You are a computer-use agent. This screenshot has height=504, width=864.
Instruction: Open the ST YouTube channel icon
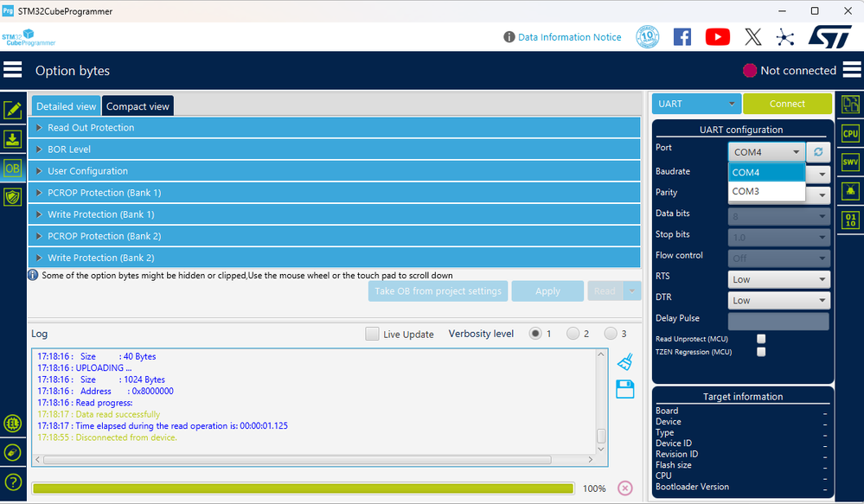[x=718, y=37]
